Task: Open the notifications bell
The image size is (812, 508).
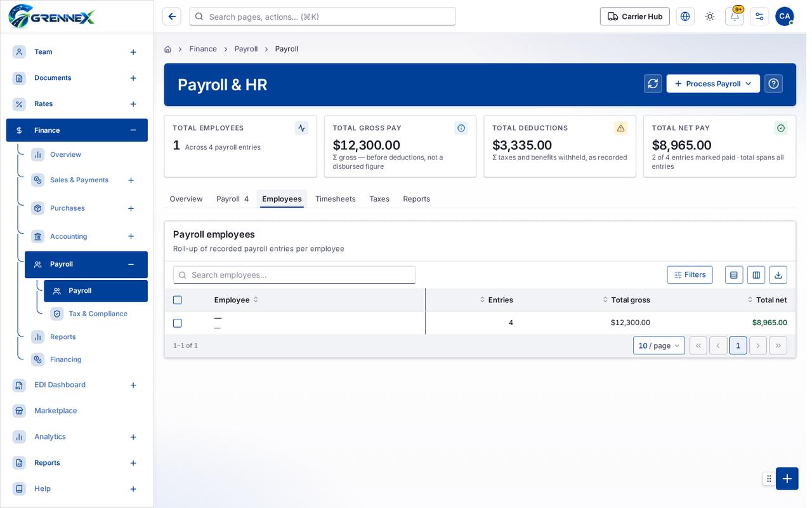Action: tap(735, 17)
